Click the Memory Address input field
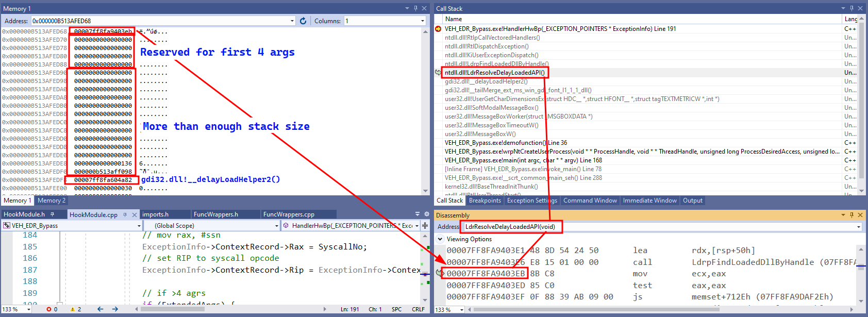Screen dimensions: 868x317 pyautogui.click(x=160, y=21)
